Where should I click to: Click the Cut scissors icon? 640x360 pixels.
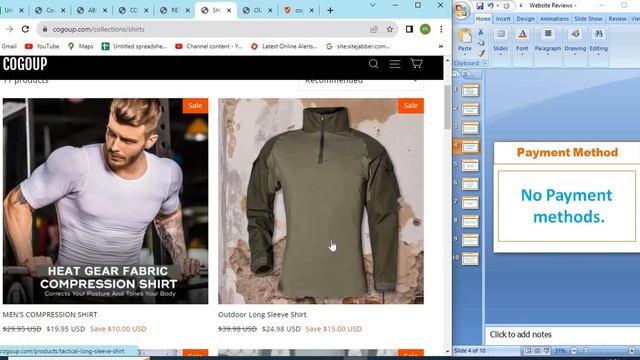pyautogui.click(x=481, y=32)
